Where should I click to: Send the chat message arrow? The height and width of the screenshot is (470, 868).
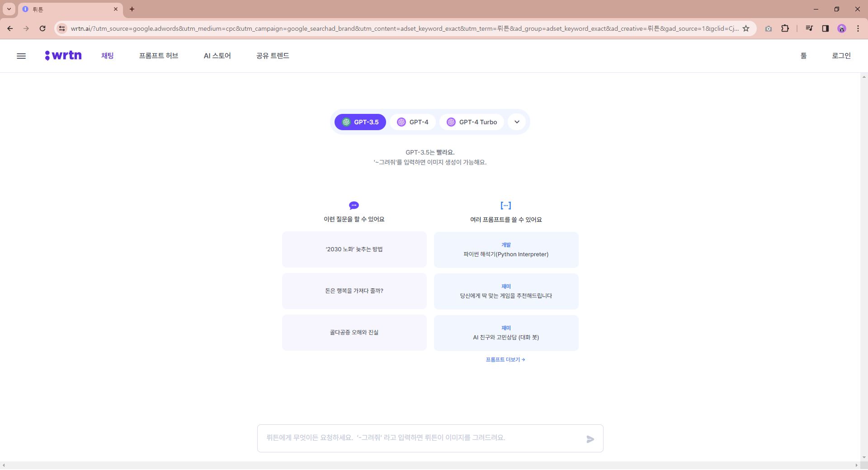tap(590, 439)
